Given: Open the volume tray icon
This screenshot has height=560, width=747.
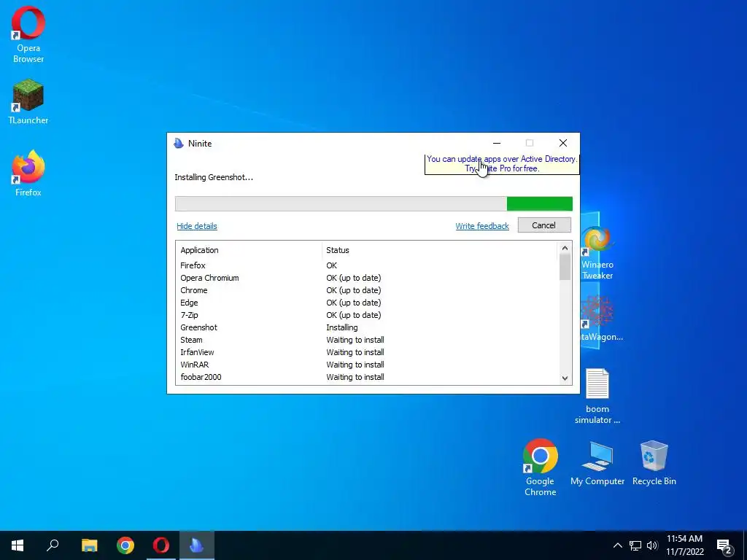Looking at the screenshot, I should 652,545.
